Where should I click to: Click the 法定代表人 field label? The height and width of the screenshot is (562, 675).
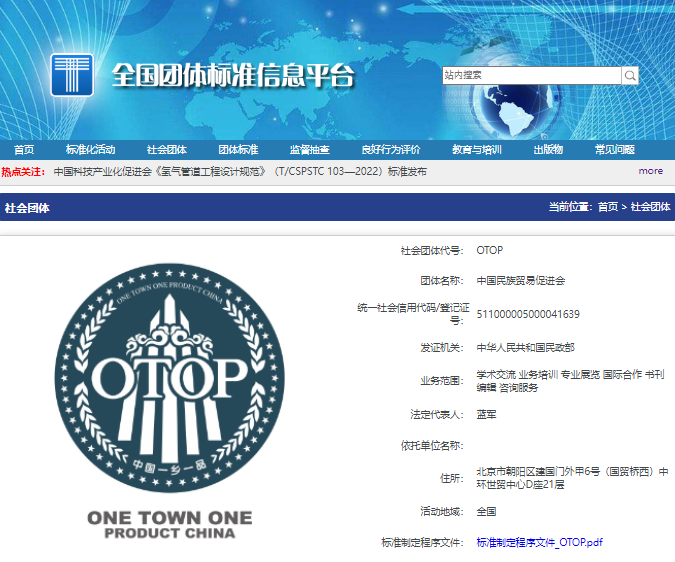pos(437,414)
